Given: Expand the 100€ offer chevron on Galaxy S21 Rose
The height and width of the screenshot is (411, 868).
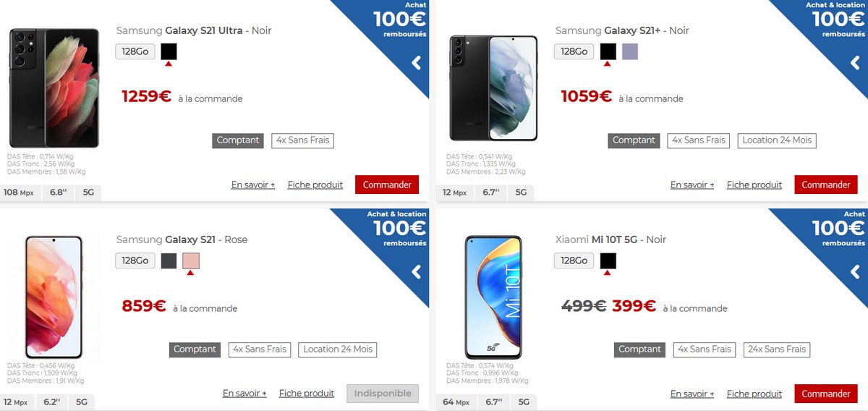Looking at the screenshot, I should [x=416, y=272].
